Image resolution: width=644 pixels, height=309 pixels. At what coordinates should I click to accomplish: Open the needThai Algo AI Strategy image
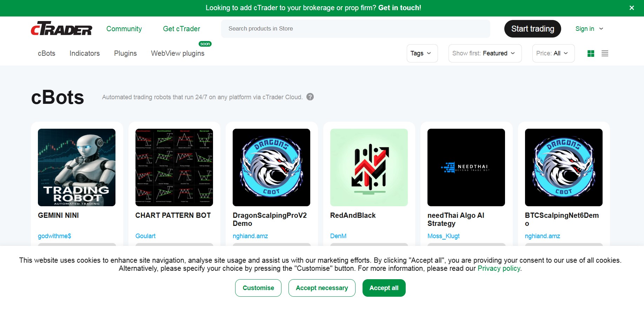[466, 167]
